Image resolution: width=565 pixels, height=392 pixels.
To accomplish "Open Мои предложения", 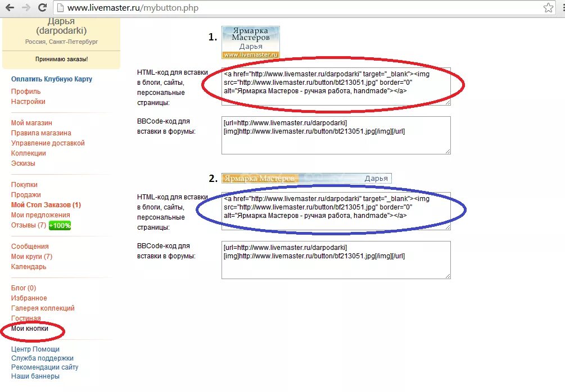I will click(x=40, y=215).
